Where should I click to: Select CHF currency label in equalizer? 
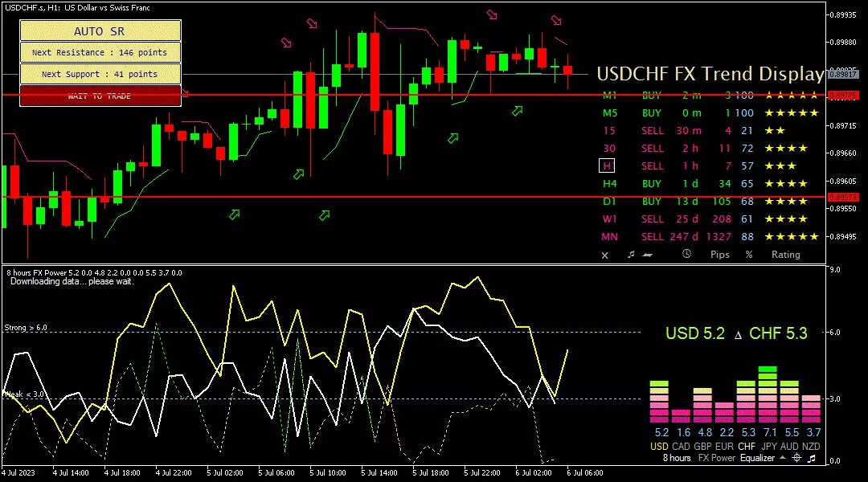click(746, 446)
